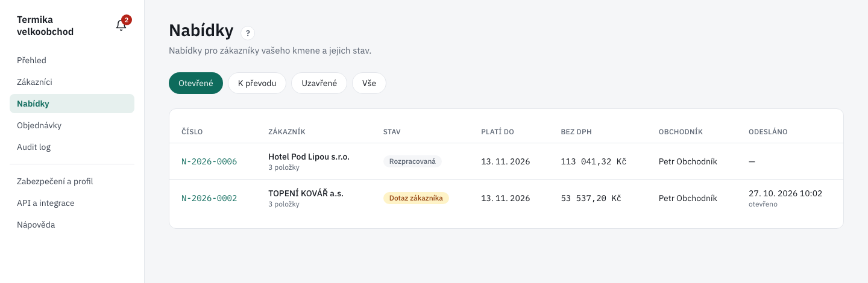The width and height of the screenshot is (868, 283).
Task: Show all offers with Vše filter
Action: point(369,83)
